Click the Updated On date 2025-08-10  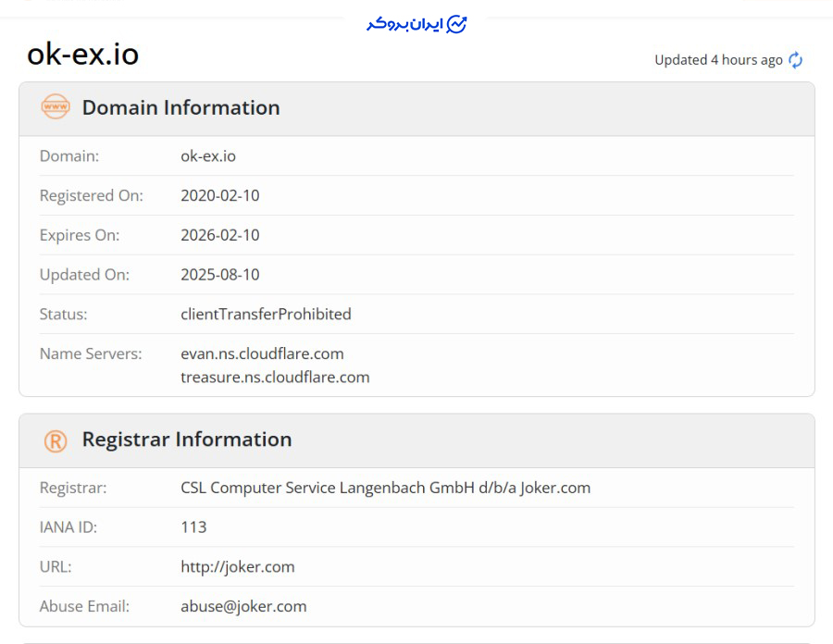(x=219, y=275)
